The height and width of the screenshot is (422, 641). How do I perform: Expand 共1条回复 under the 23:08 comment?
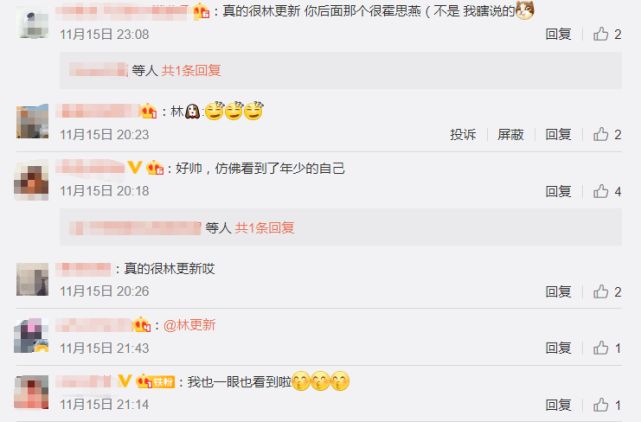[191, 70]
